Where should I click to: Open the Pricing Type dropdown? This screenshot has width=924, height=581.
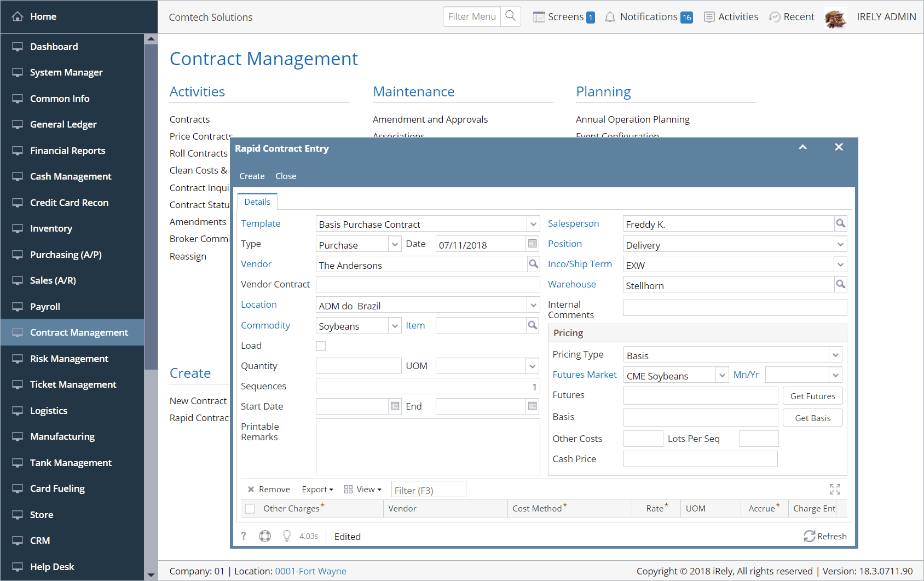(835, 355)
